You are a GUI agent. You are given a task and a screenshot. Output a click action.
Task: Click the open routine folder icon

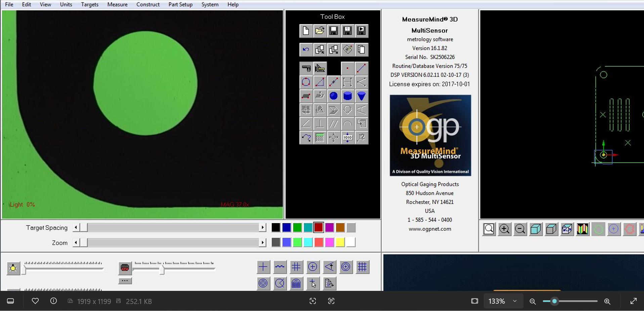tap(319, 31)
